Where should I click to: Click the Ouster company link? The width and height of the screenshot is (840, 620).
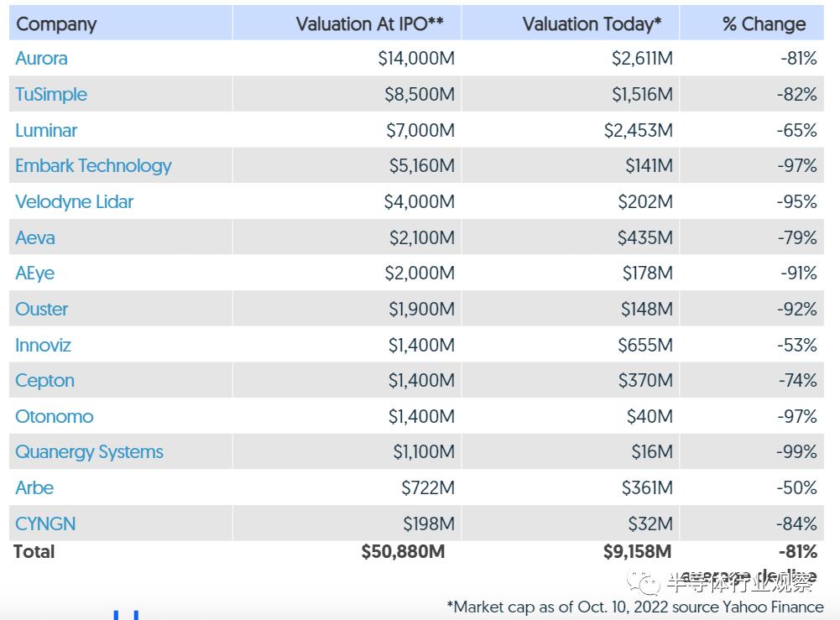pyautogui.click(x=42, y=310)
